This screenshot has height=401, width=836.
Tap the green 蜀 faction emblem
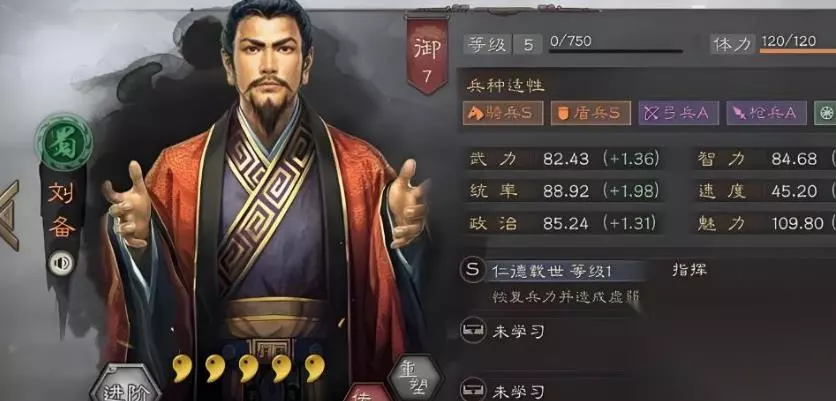tap(63, 142)
